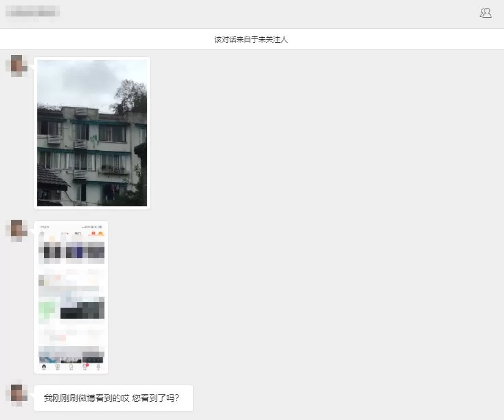Screen dimensions: 504x420
Task: Open contacts via people icon top right
Action: (x=486, y=12)
